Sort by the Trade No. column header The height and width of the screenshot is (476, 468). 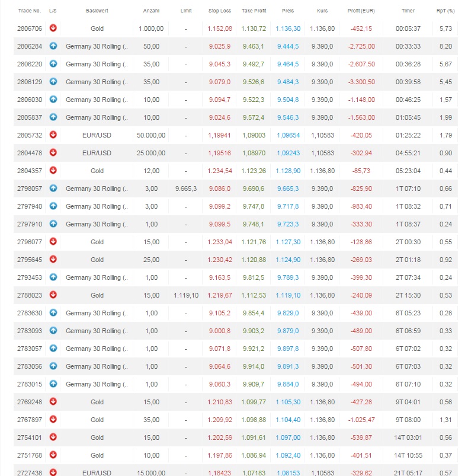coord(28,11)
